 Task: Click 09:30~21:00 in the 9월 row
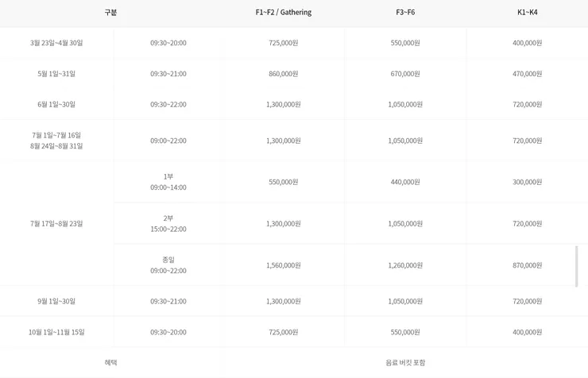pyautogui.click(x=168, y=301)
